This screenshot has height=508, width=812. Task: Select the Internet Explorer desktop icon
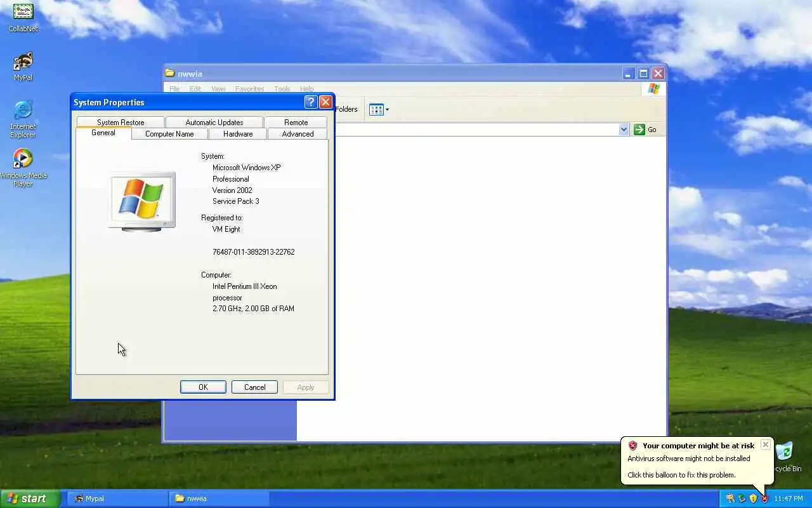[x=23, y=119]
